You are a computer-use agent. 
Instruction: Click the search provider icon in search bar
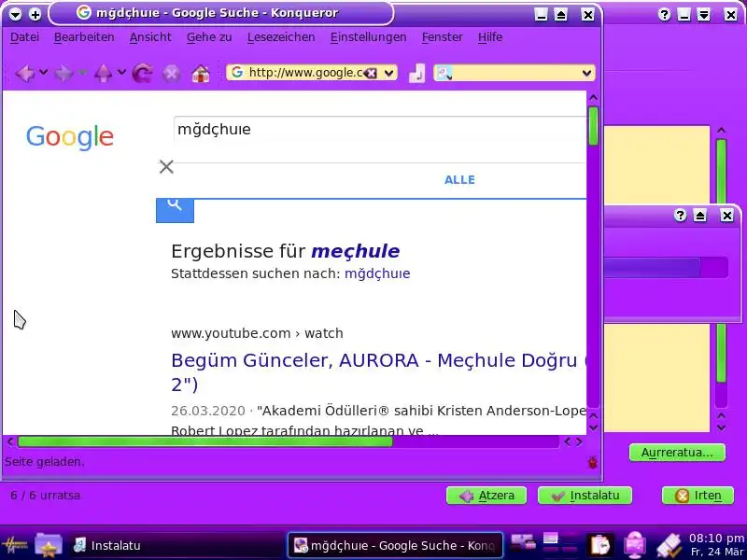(x=444, y=73)
